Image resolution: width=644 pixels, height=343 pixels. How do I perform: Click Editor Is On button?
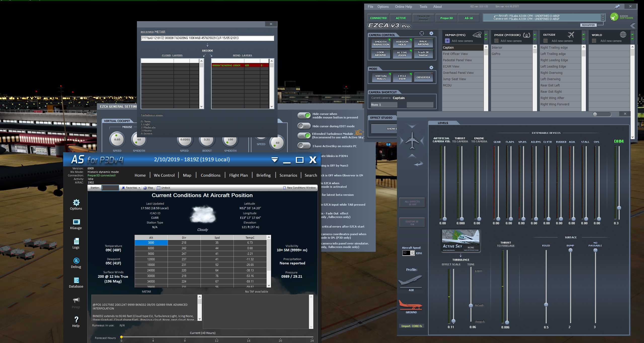(x=412, y=223)
